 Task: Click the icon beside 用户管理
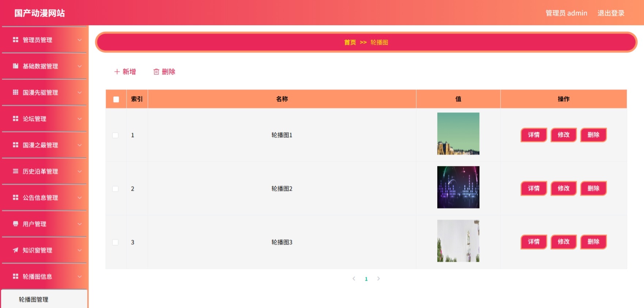click(x=15, y=224)
